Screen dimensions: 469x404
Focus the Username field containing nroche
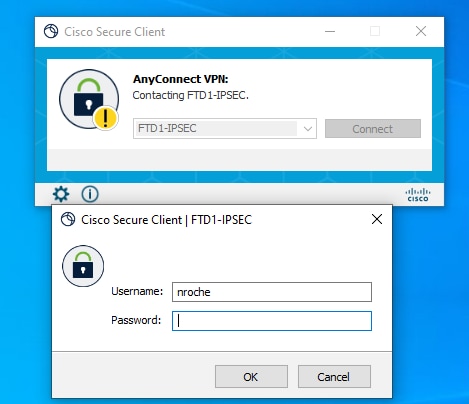[x=272, y=292]
